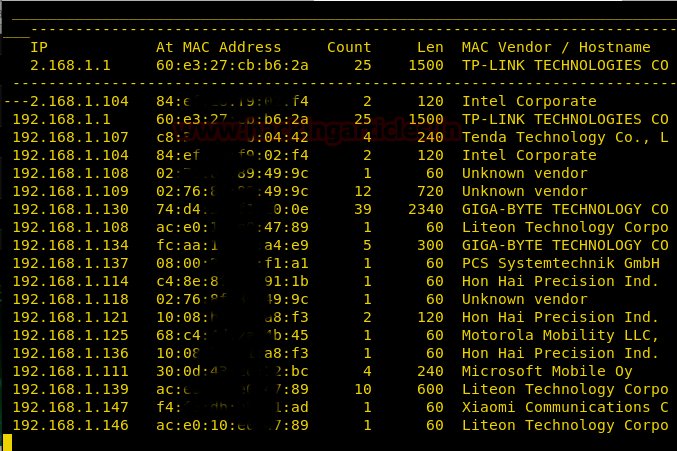Click Microsoft Mobile Oy vendor entry

pyautogui.click(x=547, y=371)
